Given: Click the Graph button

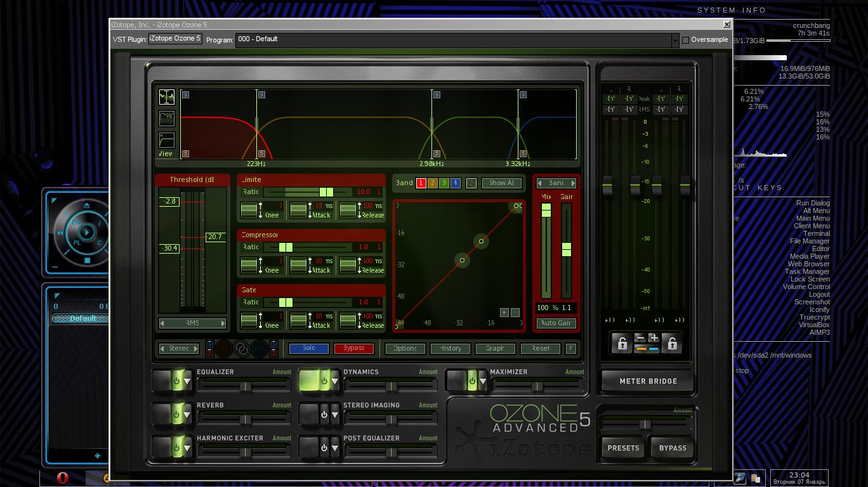Looking at the screenshot, I should pos(495,348).
